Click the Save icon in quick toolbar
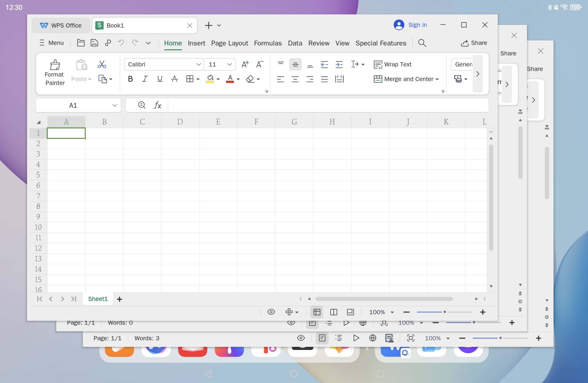The image size is (588, 383). coord(94,43)
